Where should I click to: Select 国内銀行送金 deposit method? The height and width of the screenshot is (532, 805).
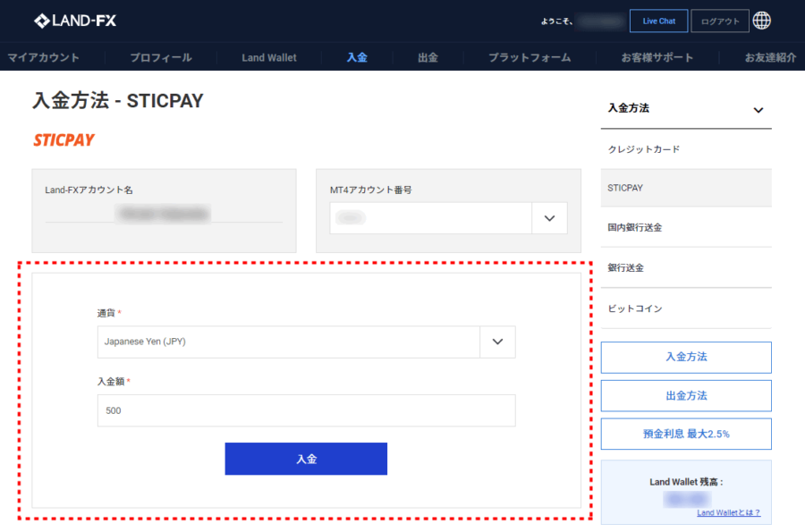pos(686,227)
